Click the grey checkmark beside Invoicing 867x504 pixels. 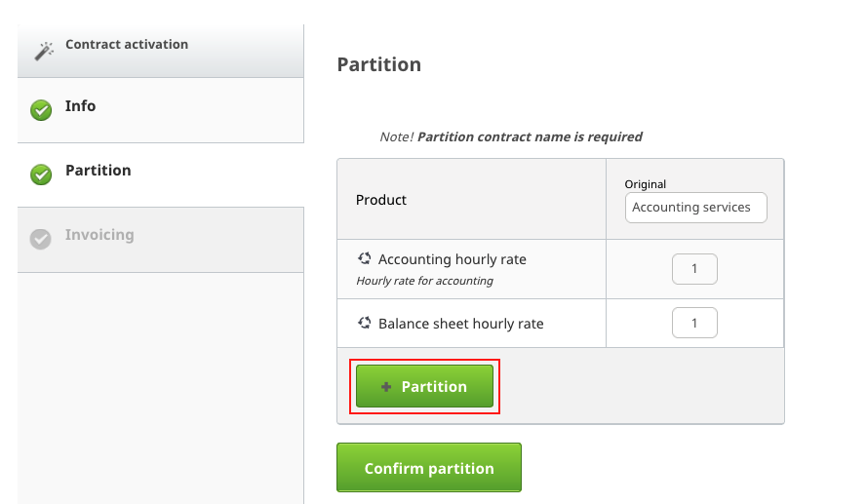click(41, 239)
